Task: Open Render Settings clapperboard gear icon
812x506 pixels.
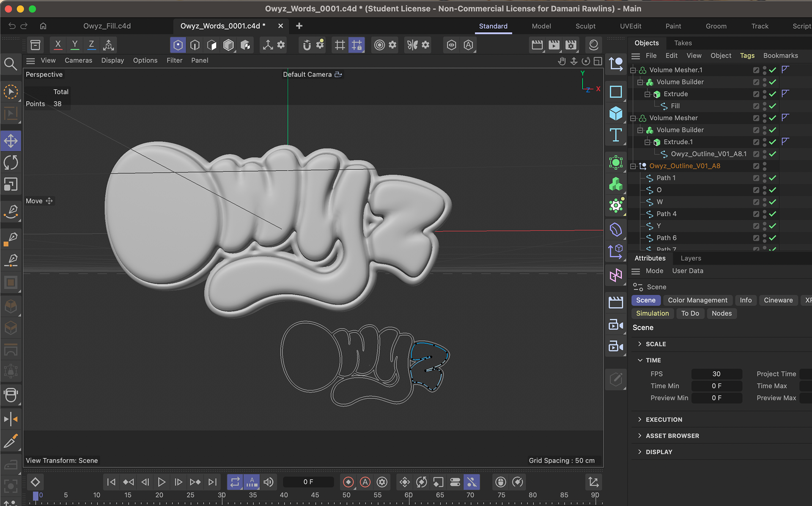Action: (571, 45)
